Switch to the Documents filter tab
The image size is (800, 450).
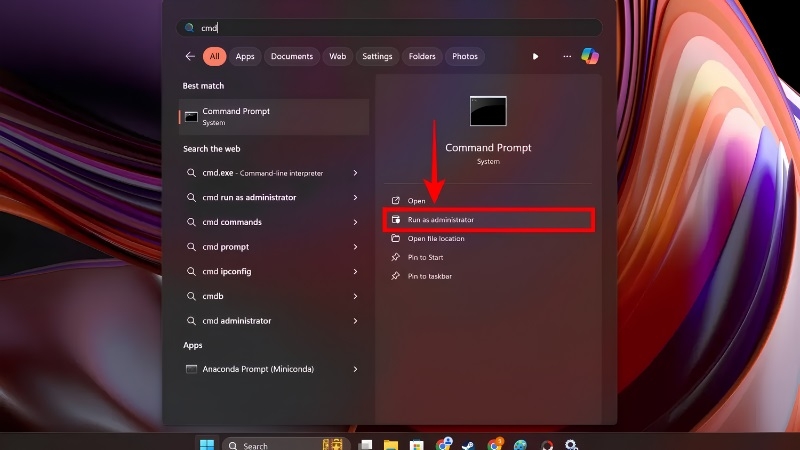(292, 56)
